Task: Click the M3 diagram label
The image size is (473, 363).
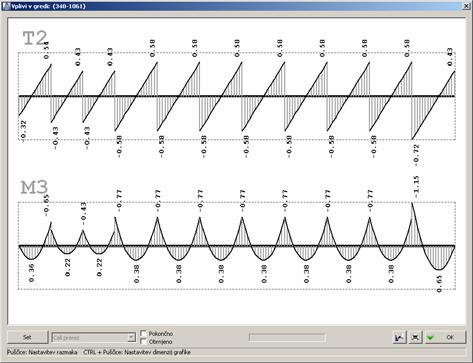Action: pyautogui.click(x=34, y=188)
